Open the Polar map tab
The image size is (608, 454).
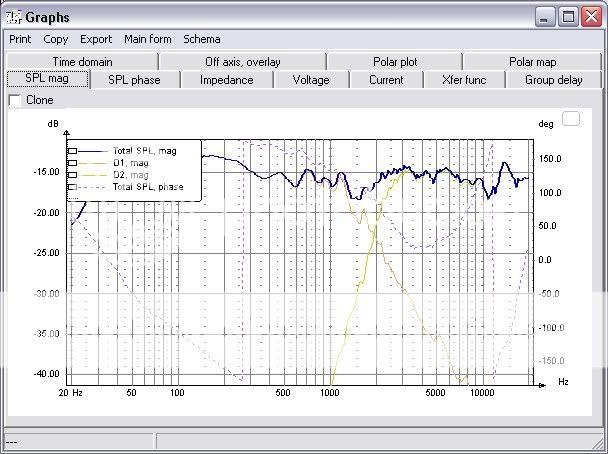coord(532,62)
